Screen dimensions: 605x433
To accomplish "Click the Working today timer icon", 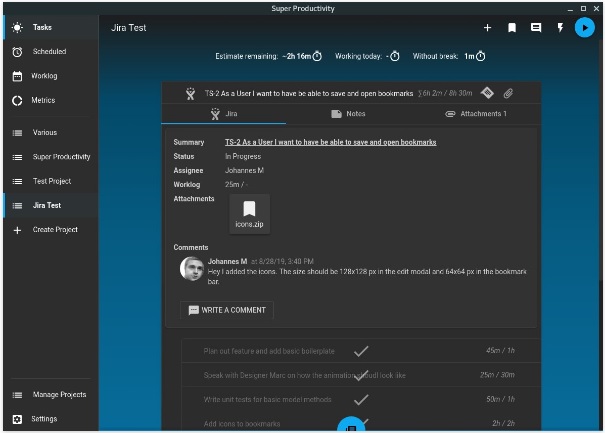I will point(395,56).
